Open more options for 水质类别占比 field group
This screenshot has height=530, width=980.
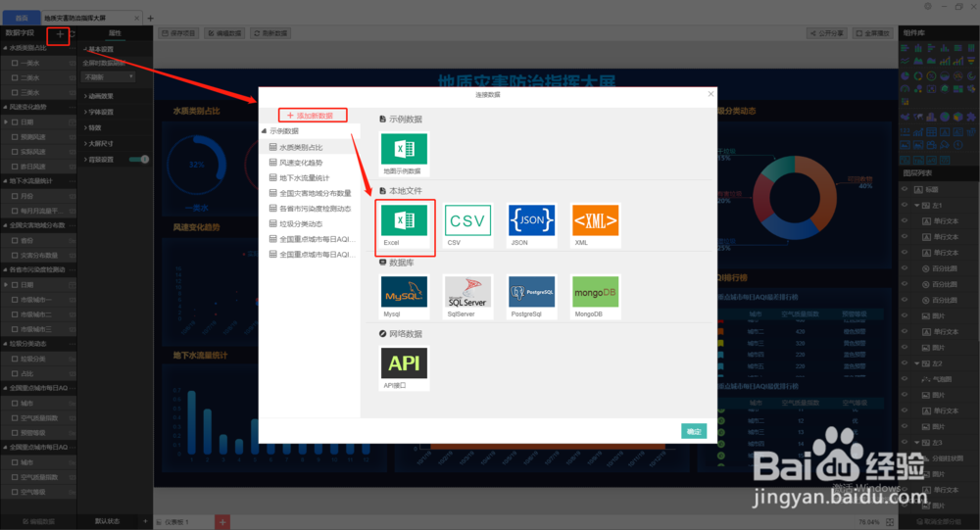(72, 48)
